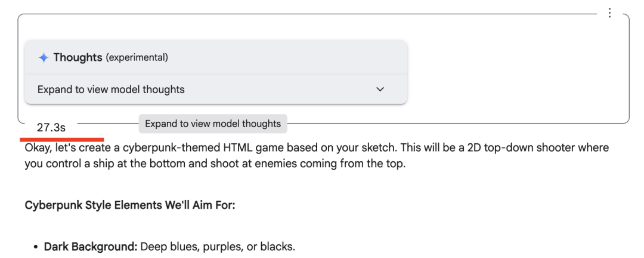Open the three-dot more options menu

pos(609,13)
